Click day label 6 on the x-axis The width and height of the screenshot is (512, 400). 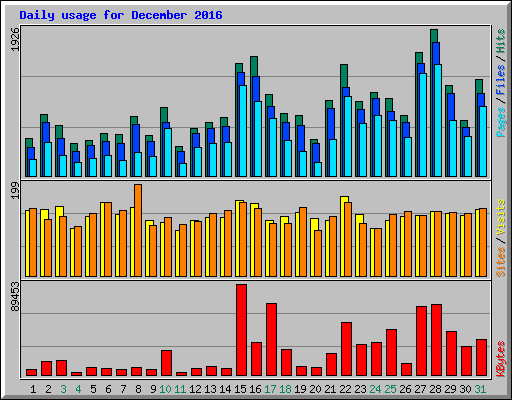(x=108, y=389)
